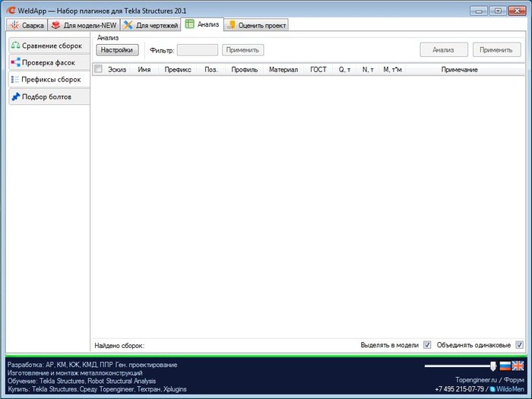Switch language with the UK flag icon
Viewport: 532px width, 399px height.
518,366
